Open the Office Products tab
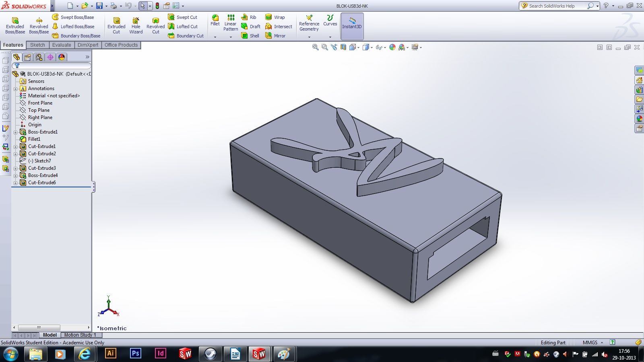Image resolution: width=644 pixels, height=362 pixels. click(121, 45)
